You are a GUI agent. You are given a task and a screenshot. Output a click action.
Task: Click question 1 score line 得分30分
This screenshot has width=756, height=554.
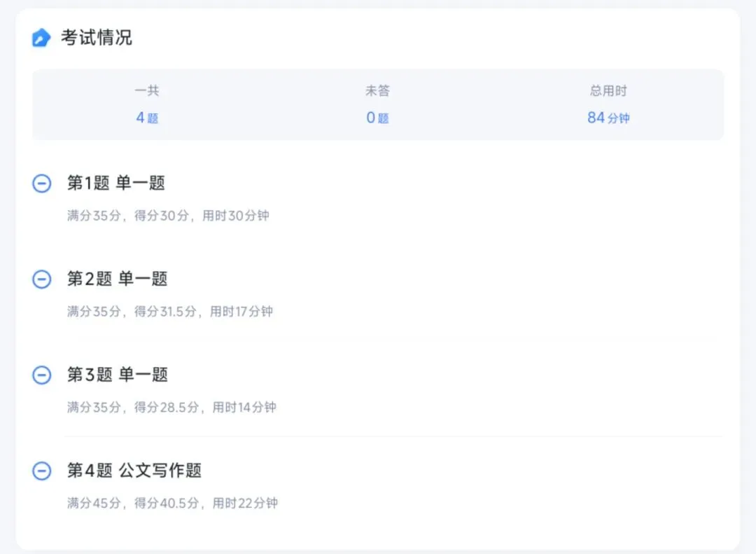(x=162, y=216)
